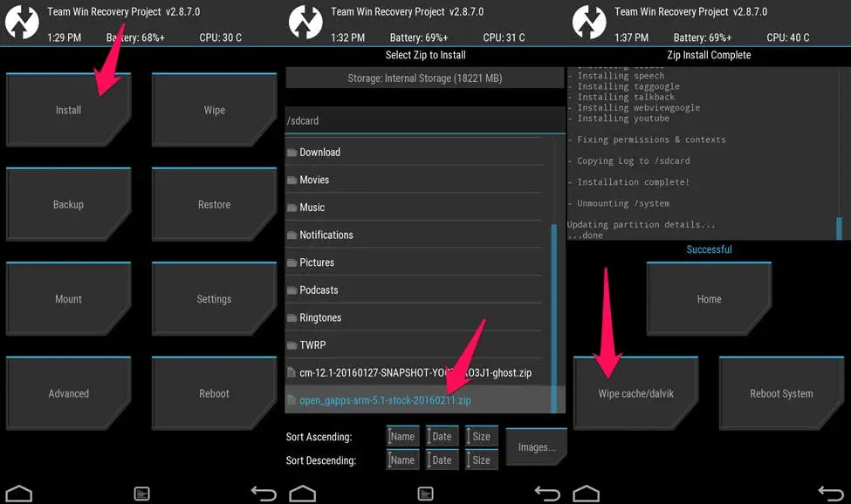Sort ascending by Name
This screenshot has height=504, width=851.
click(x=402, y=436)
